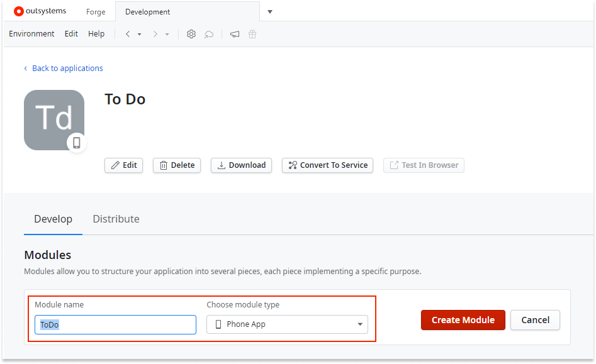This screenshot has height=364, width=596.
Task: Click the back navigation arrow icon
Action: pos(127,34)
